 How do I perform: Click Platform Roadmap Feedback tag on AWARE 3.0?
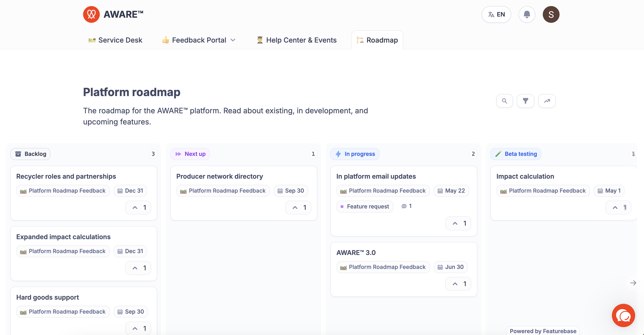point(383,267)
